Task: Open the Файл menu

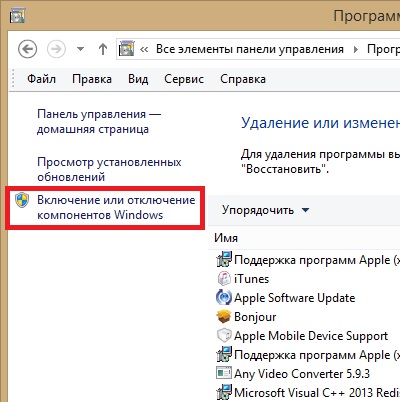Action: click(41, 79)
